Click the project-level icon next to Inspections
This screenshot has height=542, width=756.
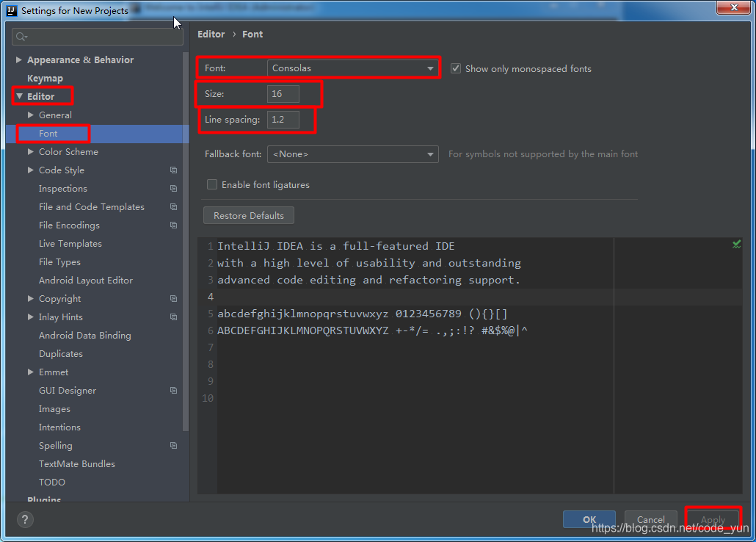(173, 189)
